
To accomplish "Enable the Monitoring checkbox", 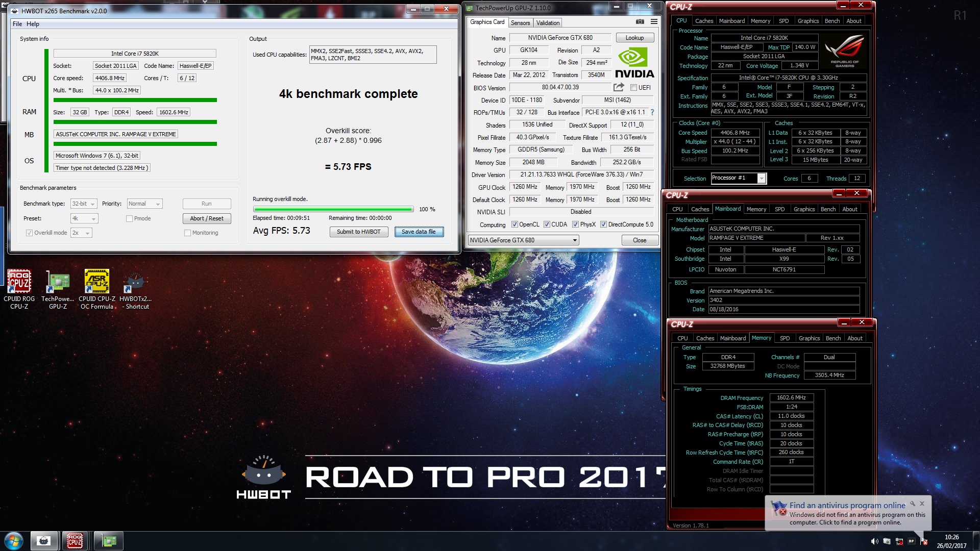I will tap(187, 233).
